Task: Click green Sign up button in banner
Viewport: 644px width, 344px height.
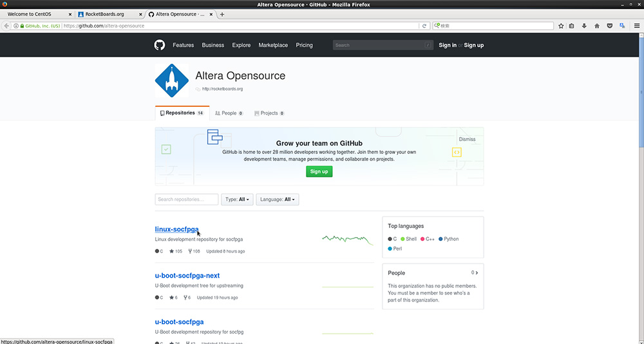Action: [x=319, y=171]
